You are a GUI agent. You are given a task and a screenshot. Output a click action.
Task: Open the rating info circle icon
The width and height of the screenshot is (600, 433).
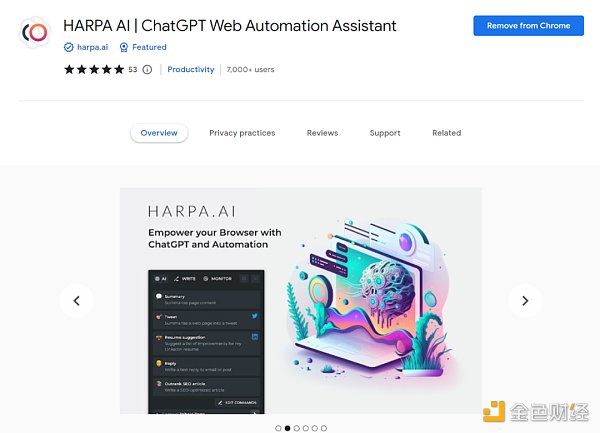point(147,70)
